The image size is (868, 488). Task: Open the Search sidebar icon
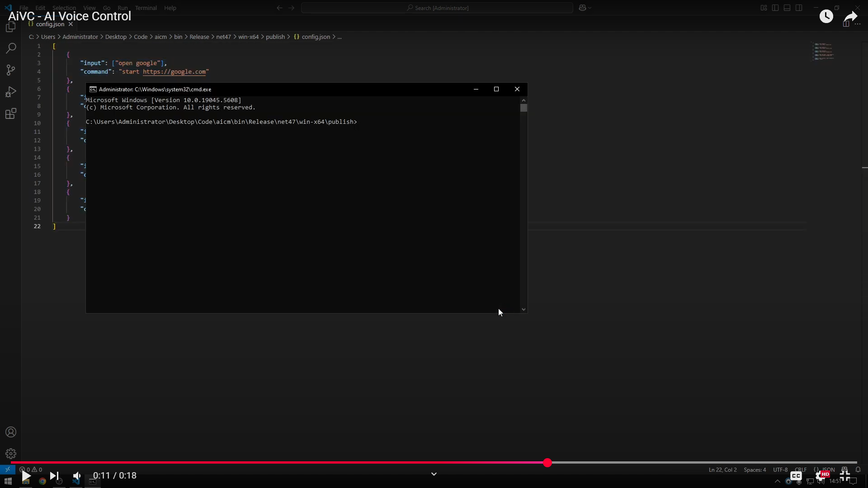point(11,48)
